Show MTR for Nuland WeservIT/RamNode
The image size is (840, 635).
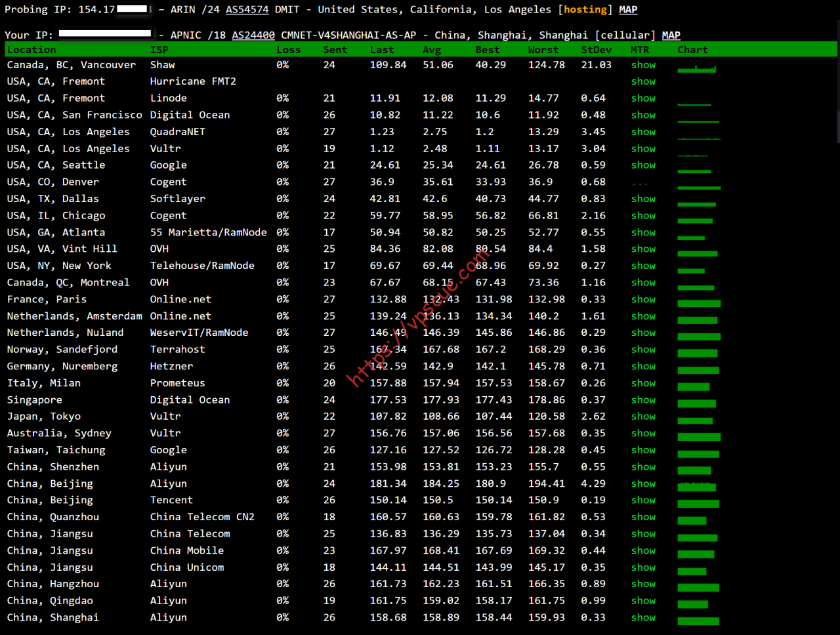(643, 333)
